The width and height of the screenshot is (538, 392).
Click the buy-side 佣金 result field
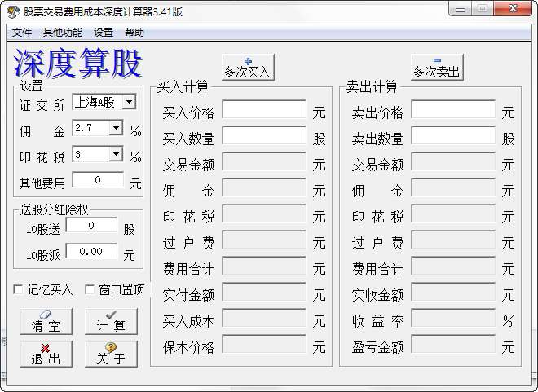[264, 187]
